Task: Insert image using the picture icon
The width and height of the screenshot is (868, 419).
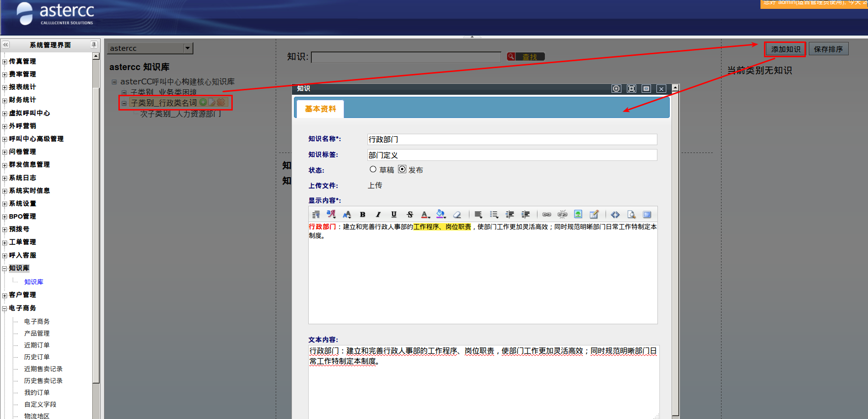Action: click(578, 214)
